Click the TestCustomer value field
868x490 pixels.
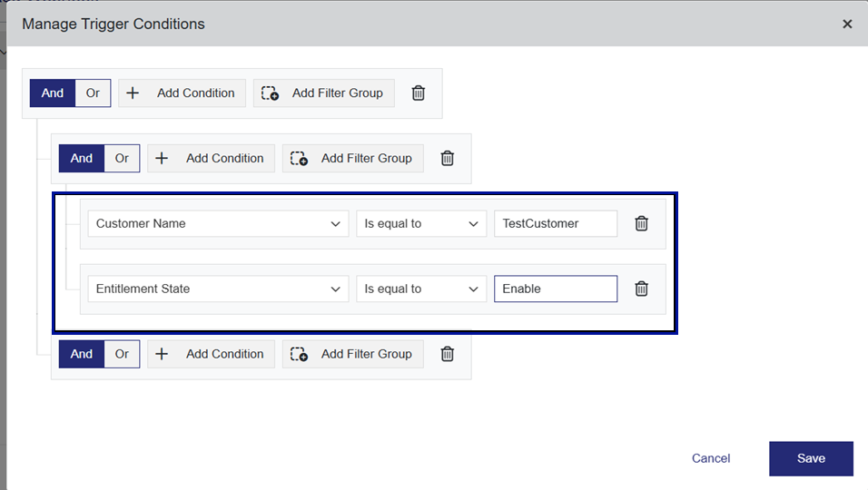(x=555, y=223)
